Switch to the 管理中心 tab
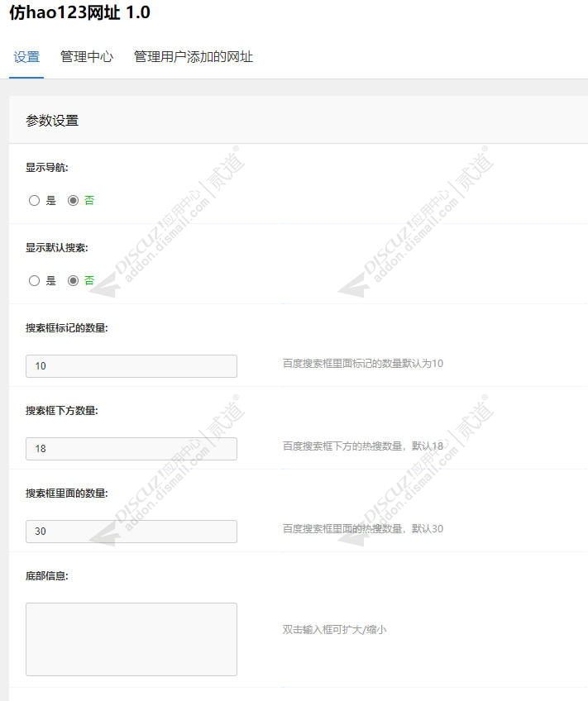 86,57
